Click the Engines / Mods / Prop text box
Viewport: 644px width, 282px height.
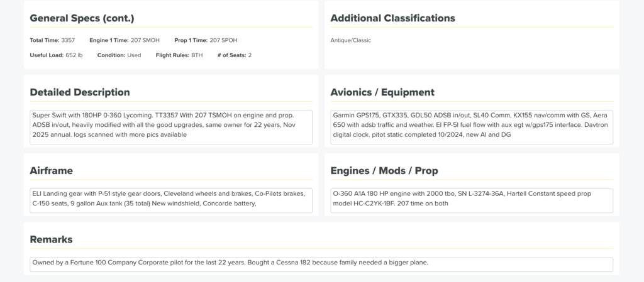pyautogui.click(x=471, y=200)
